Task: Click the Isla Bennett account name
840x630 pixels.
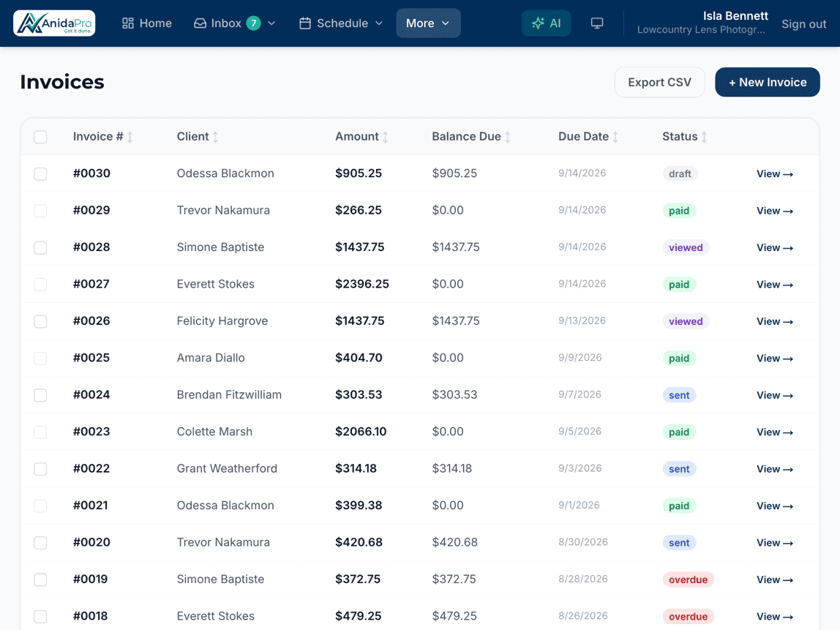Action: tap(735, 16)
